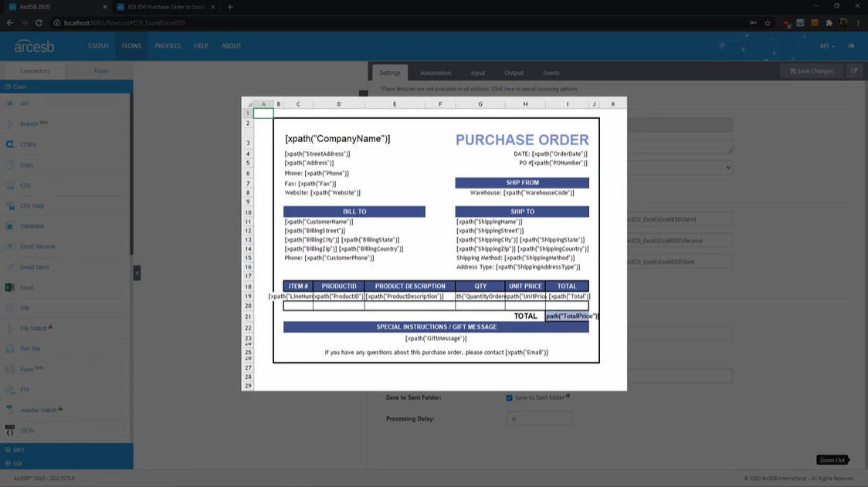Open the HELP menu

[x=201, y=46]
